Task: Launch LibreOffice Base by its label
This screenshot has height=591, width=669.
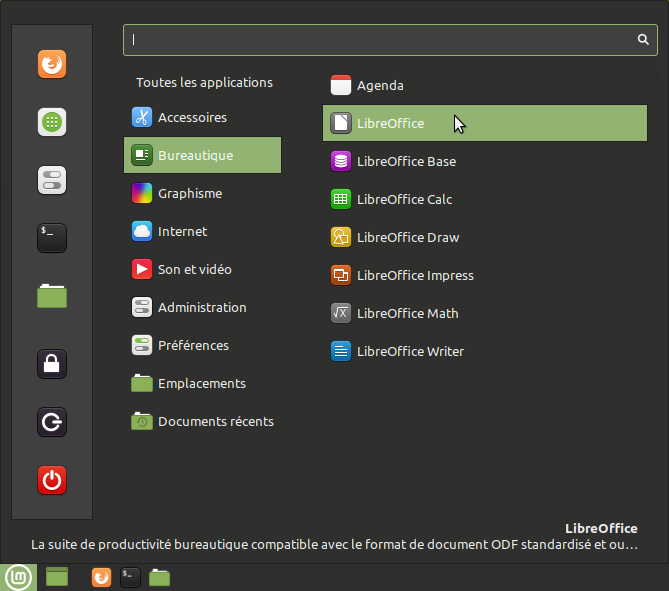Action: [x=407, y=161]
